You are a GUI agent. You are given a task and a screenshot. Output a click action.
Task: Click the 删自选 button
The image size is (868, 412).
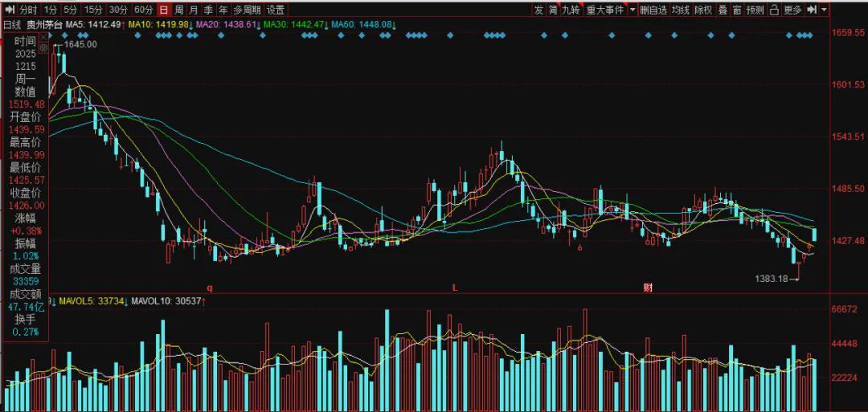653,10
